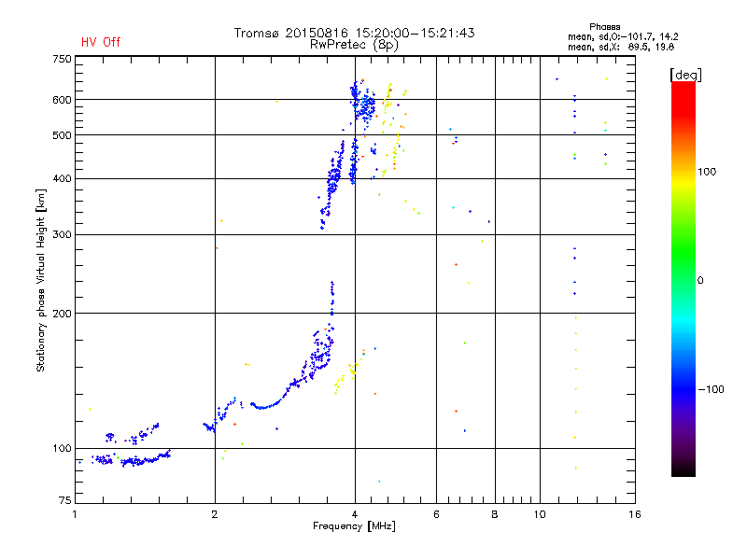Select 'mean, sd,O:-101.7, 14.2' line

pyautogui.click(x=623, y=36)
